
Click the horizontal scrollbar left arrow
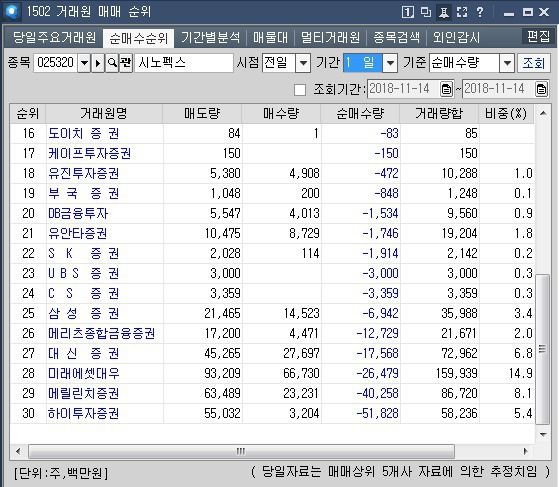tap(19, 451)
